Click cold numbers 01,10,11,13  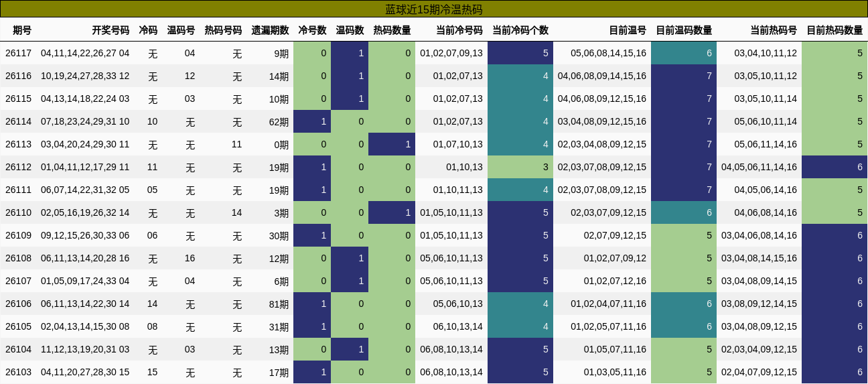click(458, 190)
